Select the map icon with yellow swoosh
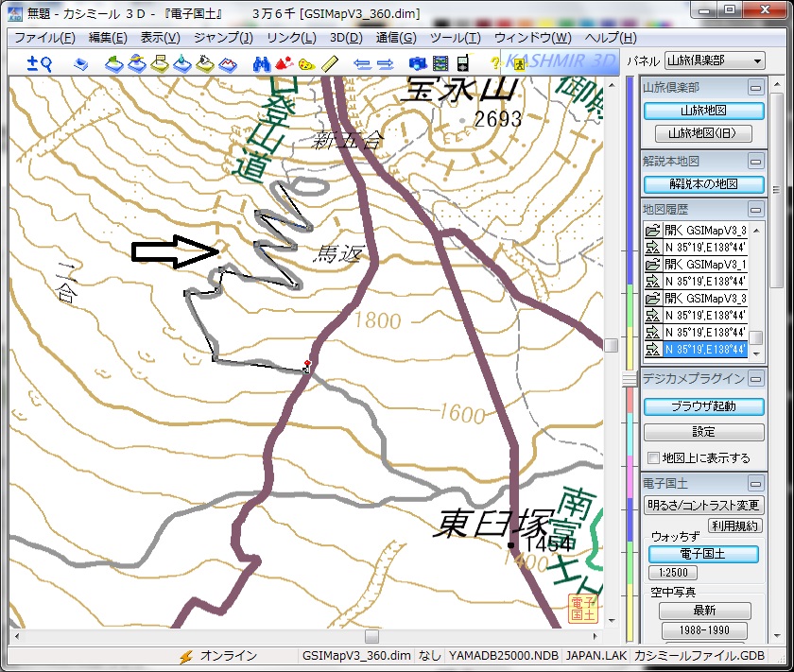 coord(137,64)
